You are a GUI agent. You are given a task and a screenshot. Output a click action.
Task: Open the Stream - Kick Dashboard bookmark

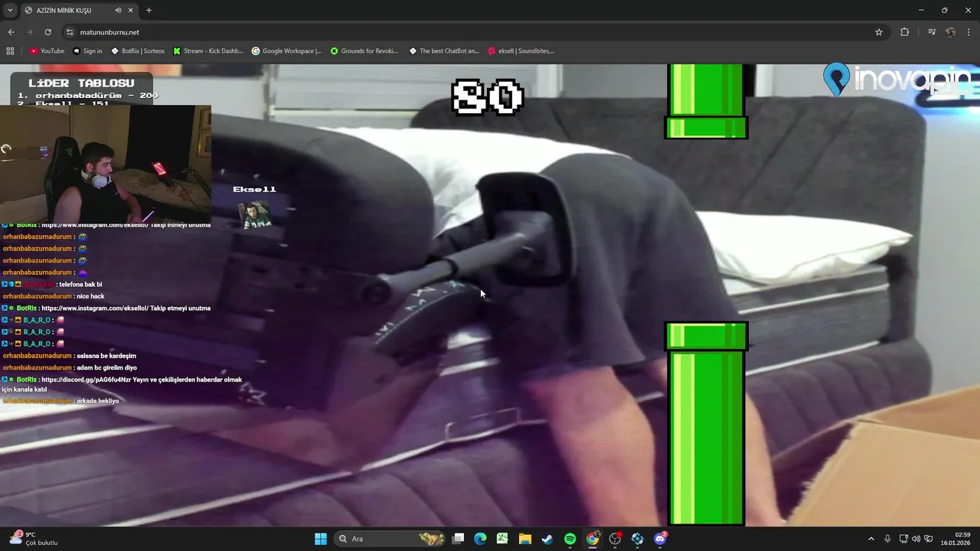[x=208, y=51]
